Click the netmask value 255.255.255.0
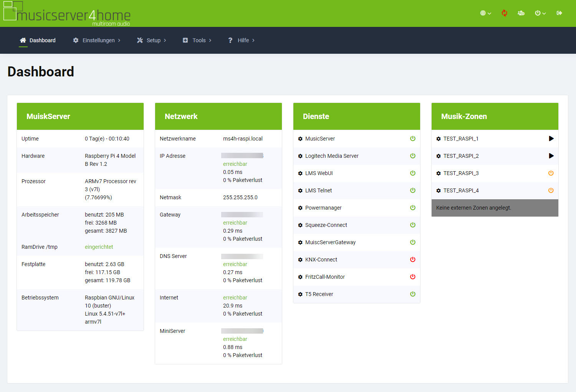Viewport: 576px width, 392px height. click(240, 197)
